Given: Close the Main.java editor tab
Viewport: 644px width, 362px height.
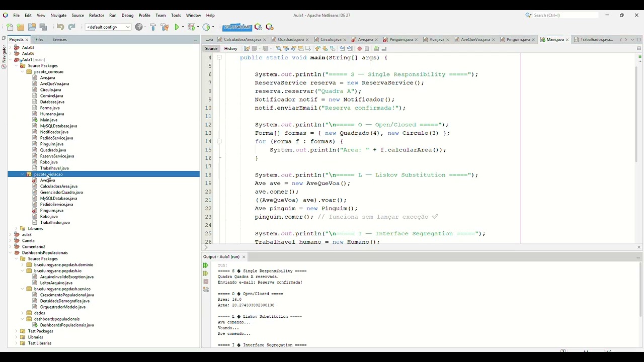Looking at the screenshot, I should (567, 40).
